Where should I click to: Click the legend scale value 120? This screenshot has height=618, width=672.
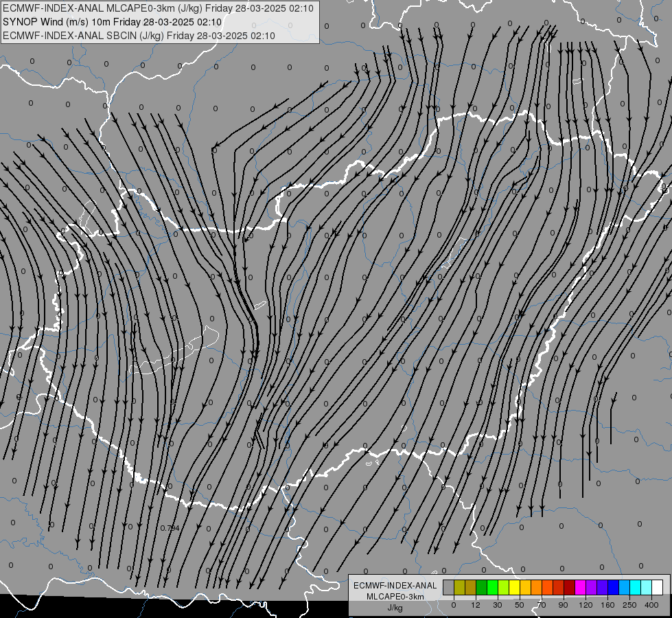pos(586,605)
